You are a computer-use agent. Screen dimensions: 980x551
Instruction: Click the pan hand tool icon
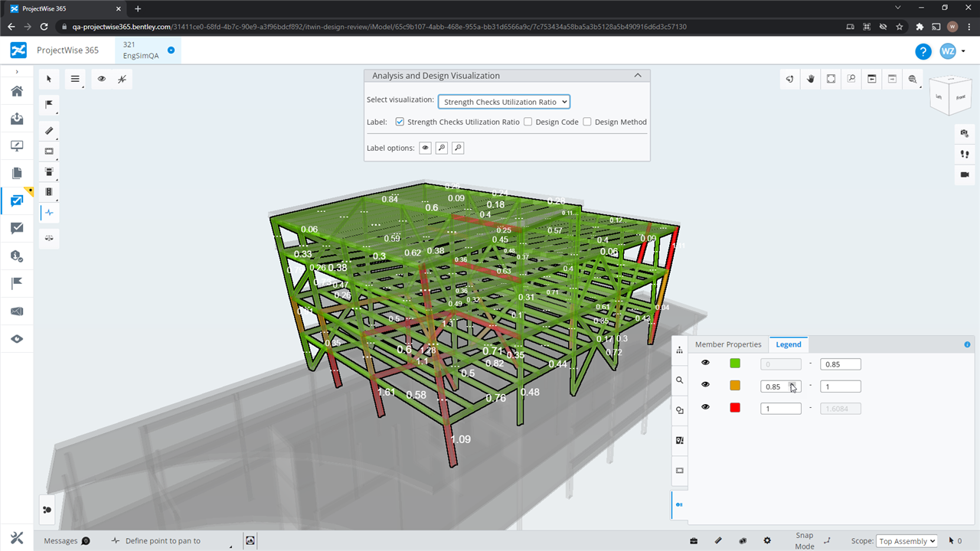[811, 79]
